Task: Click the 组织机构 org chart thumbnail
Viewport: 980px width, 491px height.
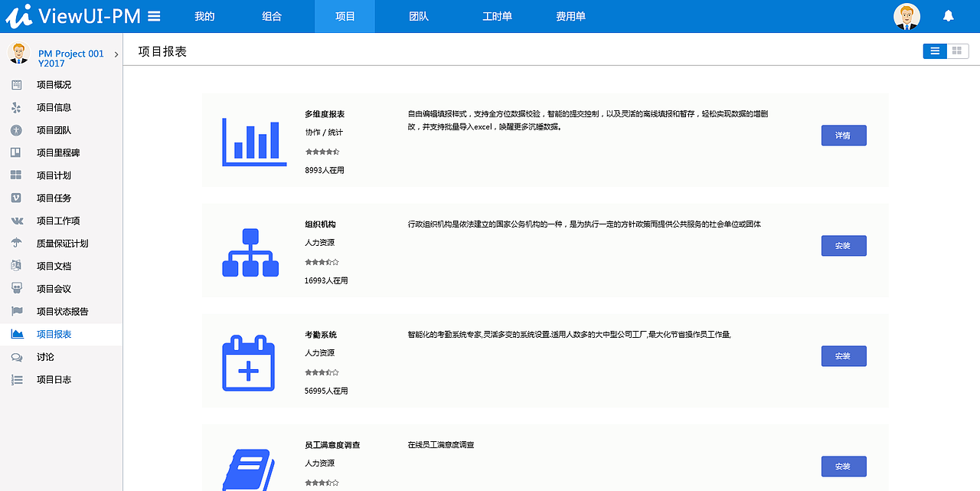Action: (250, 252)
